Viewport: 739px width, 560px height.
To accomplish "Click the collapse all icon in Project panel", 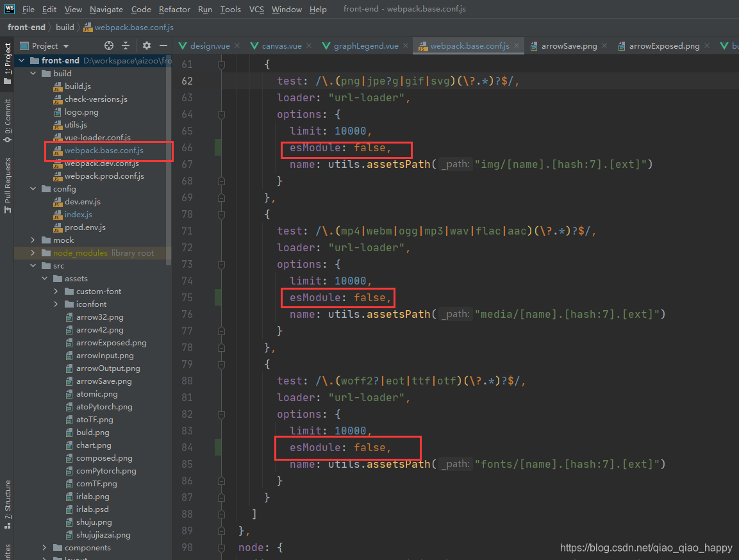I will point(126,45).
